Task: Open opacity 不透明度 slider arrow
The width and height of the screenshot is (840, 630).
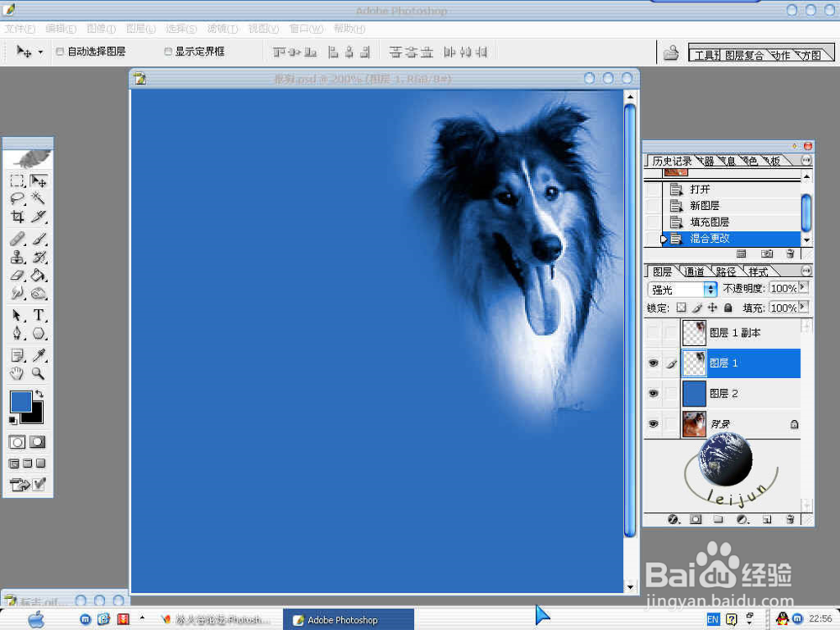Action: point(803,287)
